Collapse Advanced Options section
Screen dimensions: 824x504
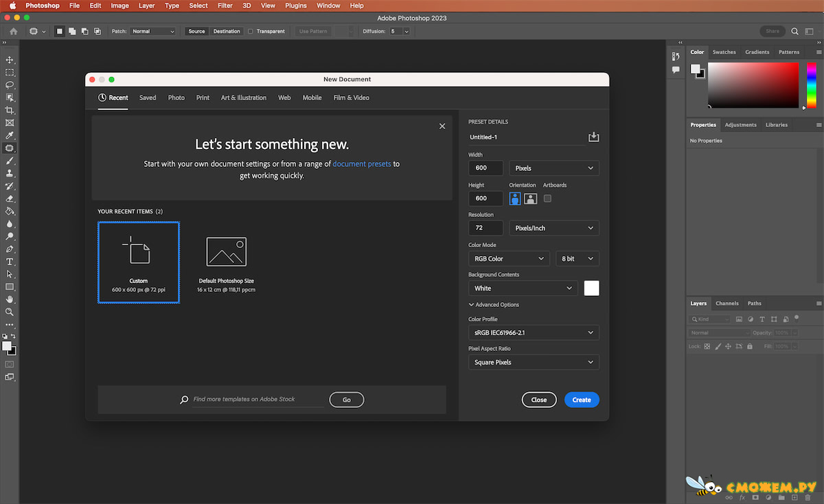pos(494,305)
